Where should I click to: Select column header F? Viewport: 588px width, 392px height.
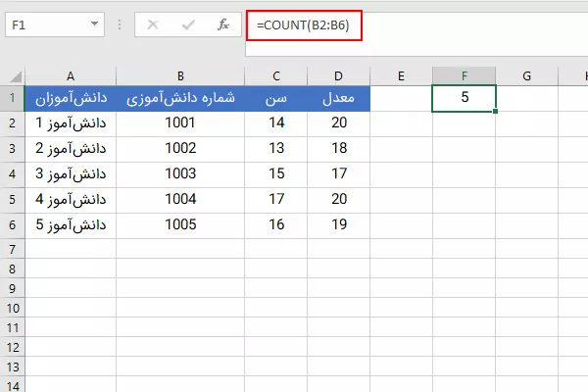pos(464,75)
